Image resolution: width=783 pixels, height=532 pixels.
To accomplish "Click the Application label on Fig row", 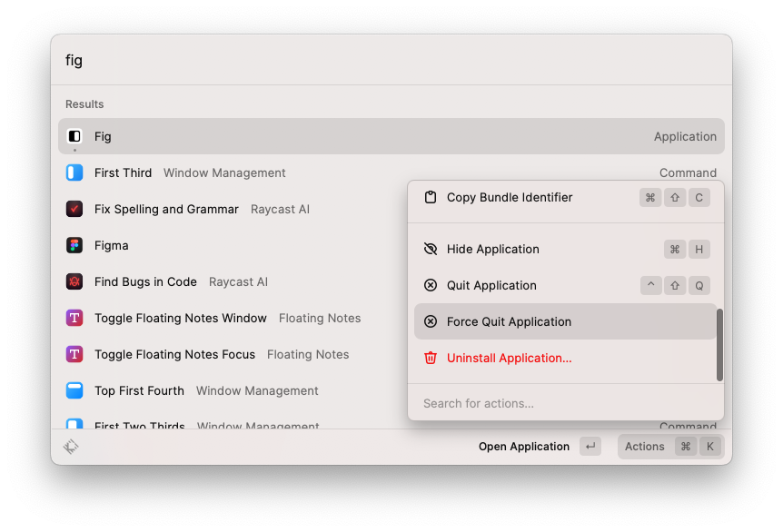I will pyautogui.click(x=685, y=137).
